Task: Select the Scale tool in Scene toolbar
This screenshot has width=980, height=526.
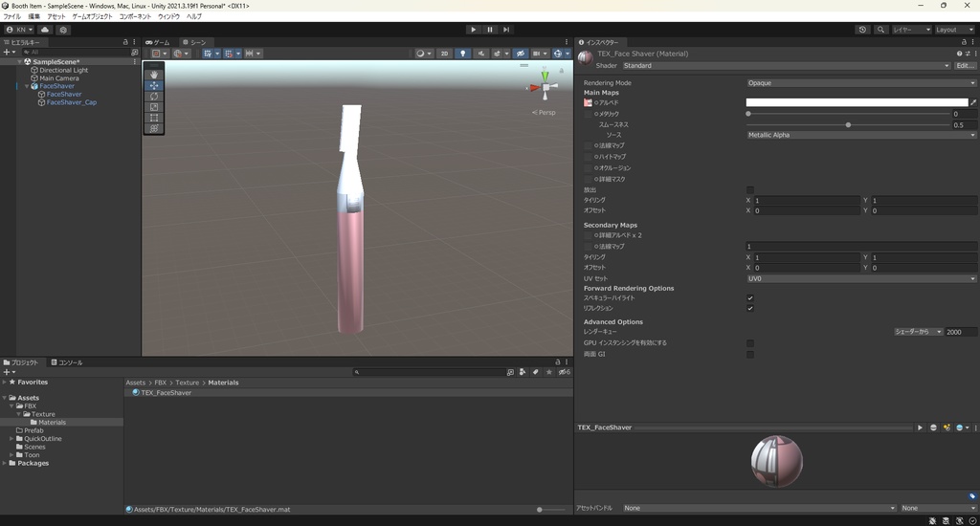Action: pos(154,107)
